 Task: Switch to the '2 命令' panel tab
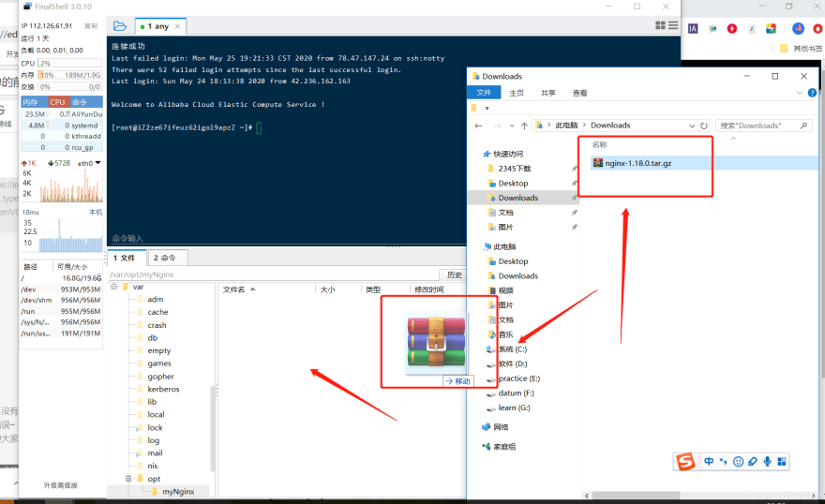165,258
